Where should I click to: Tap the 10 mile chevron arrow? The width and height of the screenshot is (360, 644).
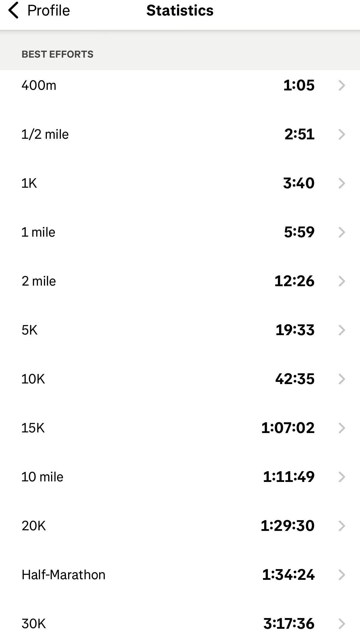coord(342,477)
